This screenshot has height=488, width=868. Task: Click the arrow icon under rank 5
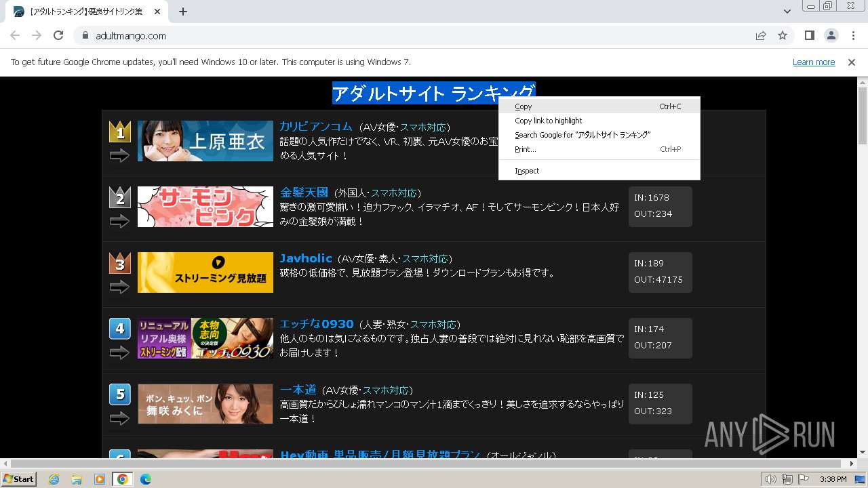coord(119,419)
